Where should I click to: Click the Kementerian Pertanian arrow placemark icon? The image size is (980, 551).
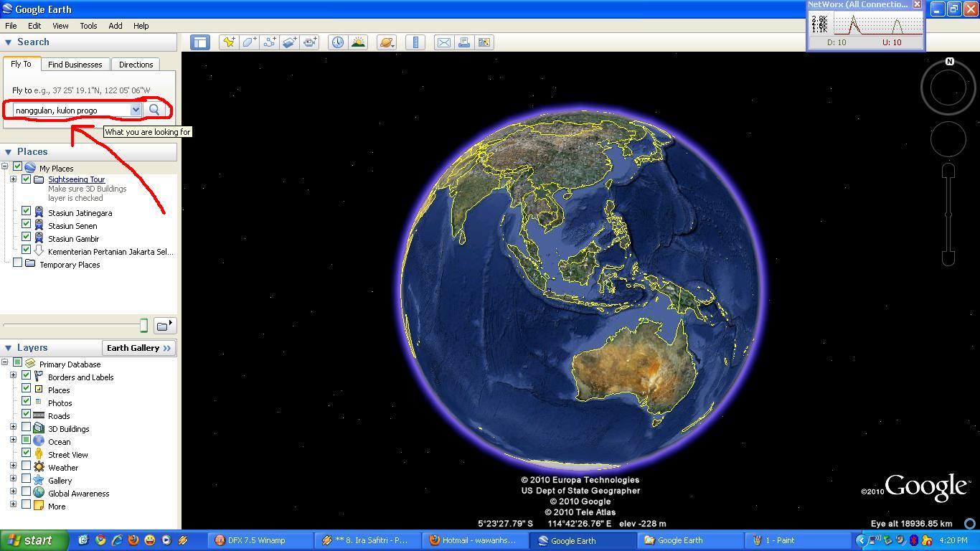click(x=39, y=251)
